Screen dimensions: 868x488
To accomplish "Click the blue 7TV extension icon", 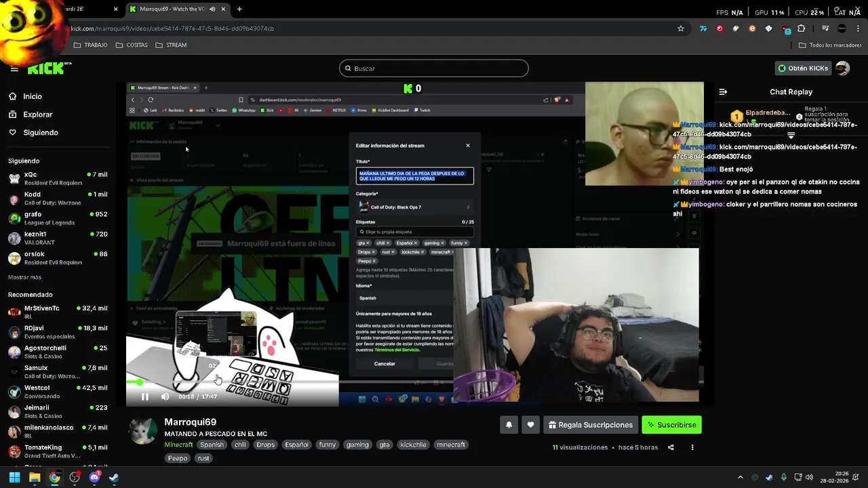I will (x=703, y=28).
